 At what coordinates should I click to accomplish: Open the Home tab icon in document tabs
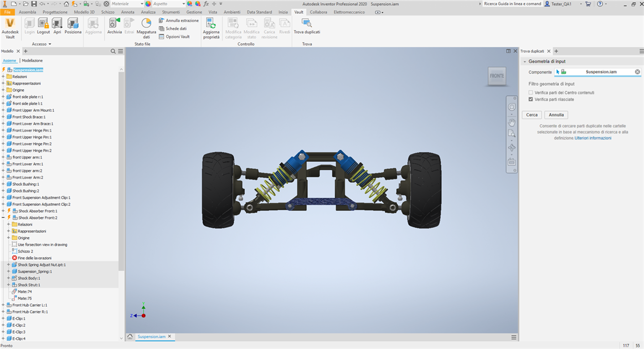click(130, 337)
